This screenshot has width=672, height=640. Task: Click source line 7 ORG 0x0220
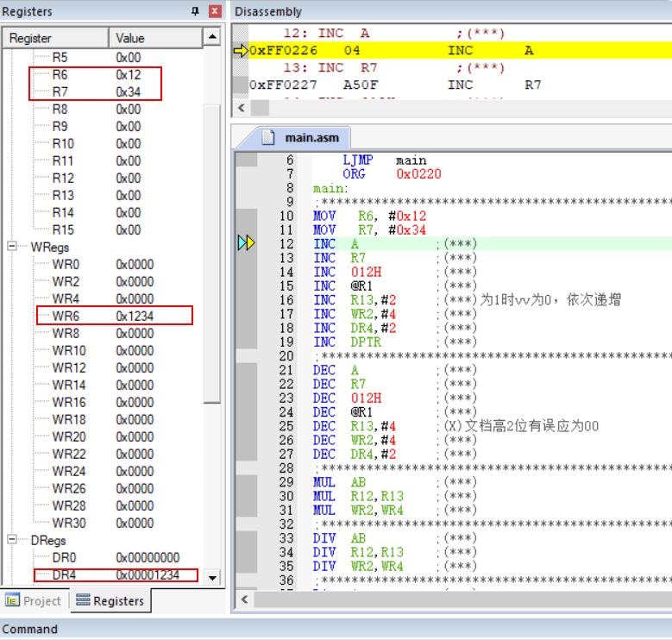coord(392,174)
